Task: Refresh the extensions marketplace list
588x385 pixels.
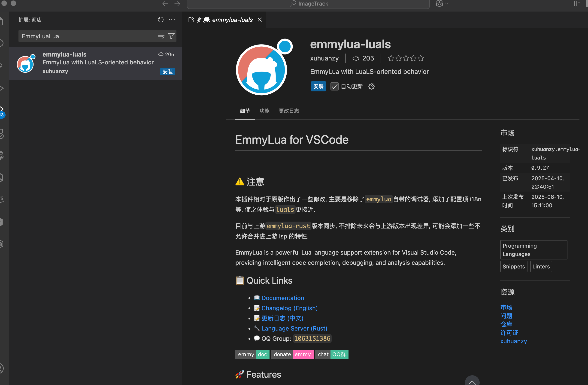Action: click(x=161, y=20)
